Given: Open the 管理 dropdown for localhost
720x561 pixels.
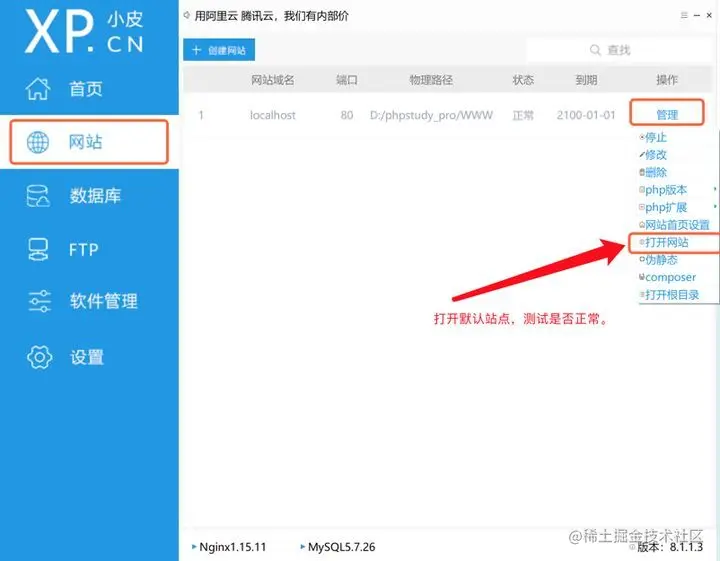Looking at the screenshot, I should pos(667,113).
